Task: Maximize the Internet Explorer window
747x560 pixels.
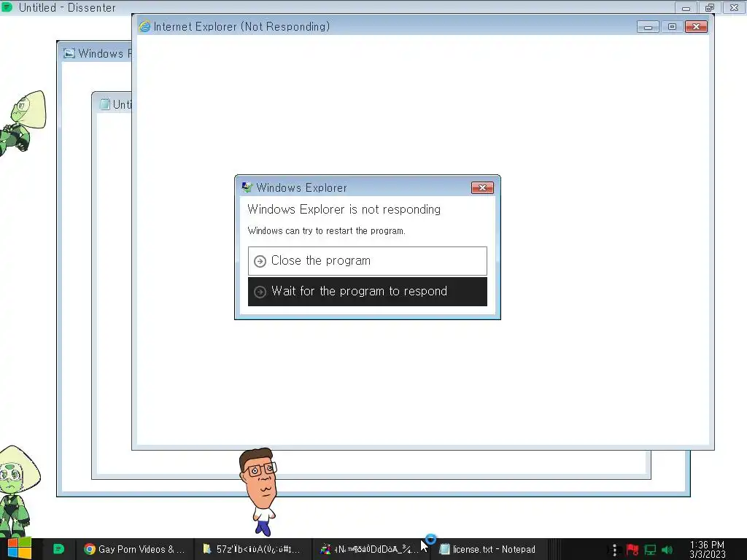Action: pos(672,27)
